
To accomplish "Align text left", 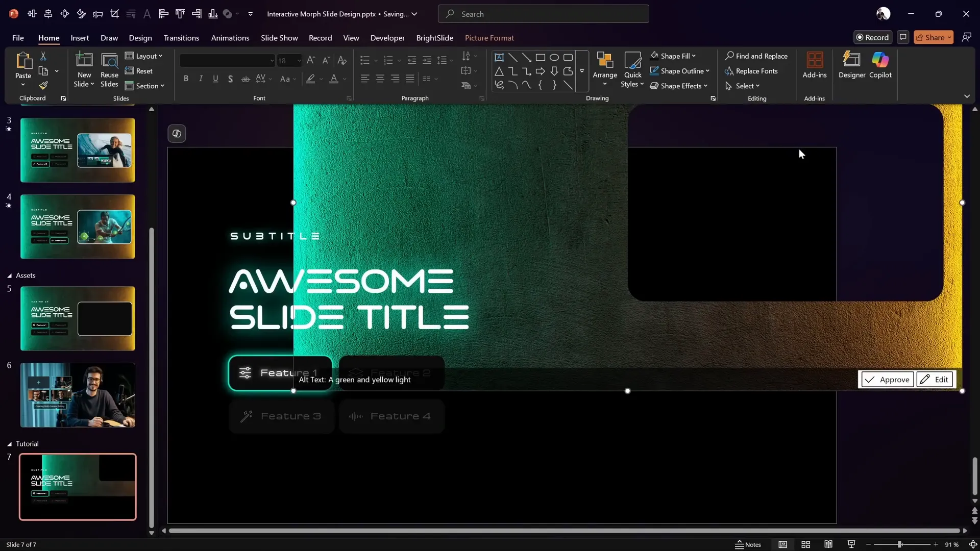I will click(365, 79).
